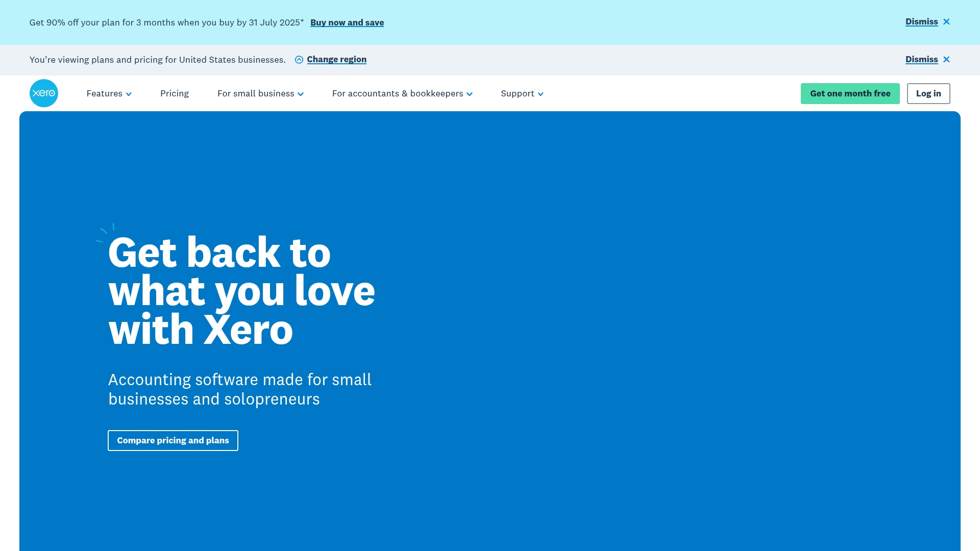Viewport: 980px width, 551px height.
Task: Expand the Features menu
Action: (109, 93)
